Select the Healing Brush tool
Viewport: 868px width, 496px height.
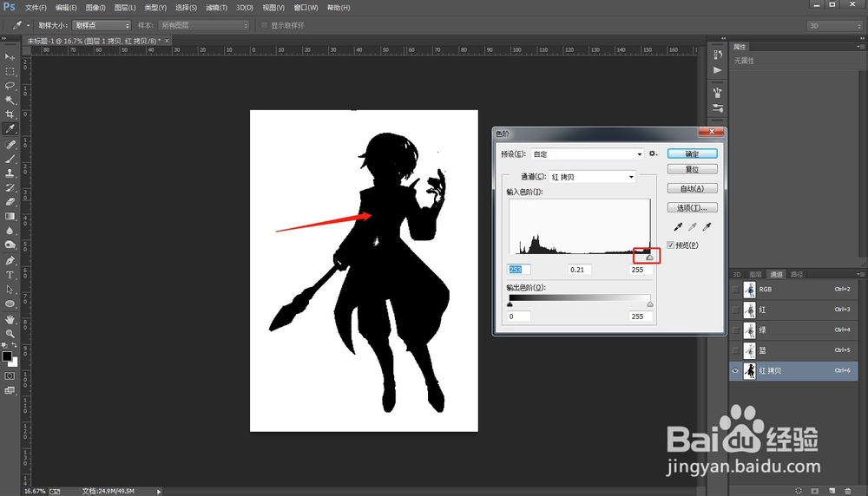[x=10, y=144]
